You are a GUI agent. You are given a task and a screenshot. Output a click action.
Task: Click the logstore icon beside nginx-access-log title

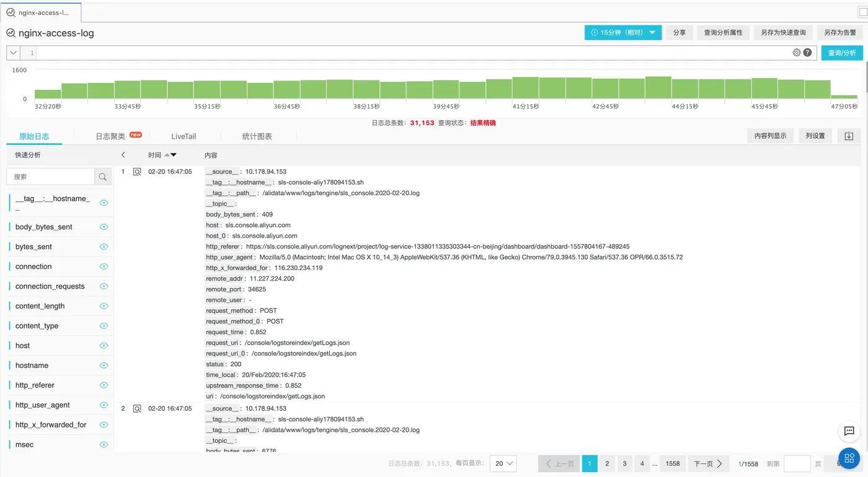pos(11,33)
